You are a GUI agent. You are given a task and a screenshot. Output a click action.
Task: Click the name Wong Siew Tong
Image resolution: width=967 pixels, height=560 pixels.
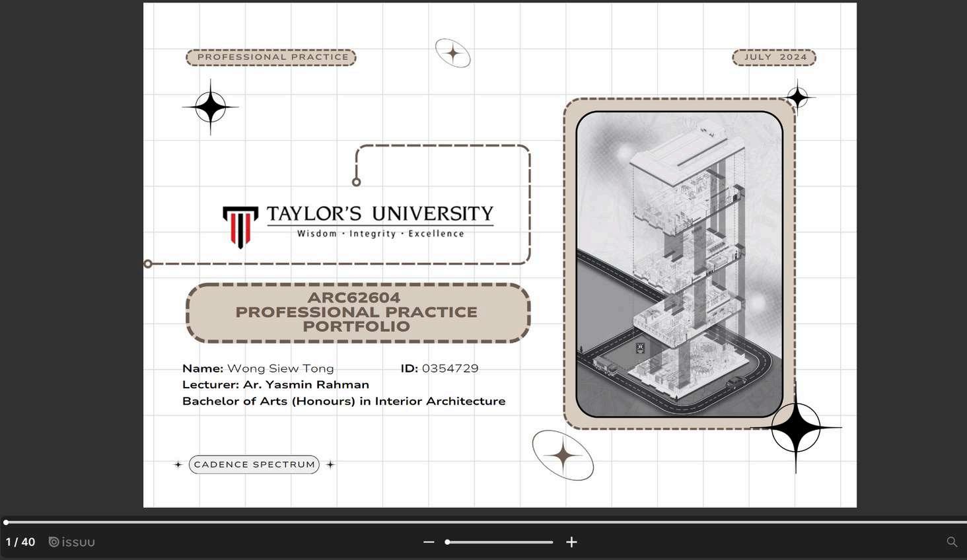tap(280, 368)
